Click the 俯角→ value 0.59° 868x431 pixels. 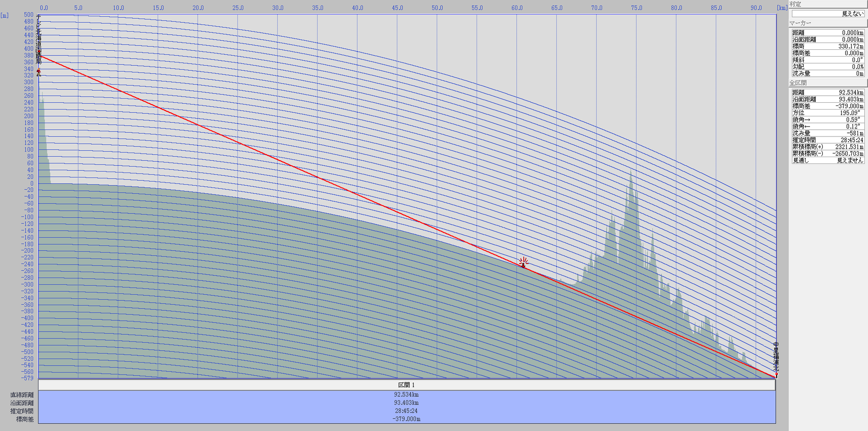[x=853, y=120]
